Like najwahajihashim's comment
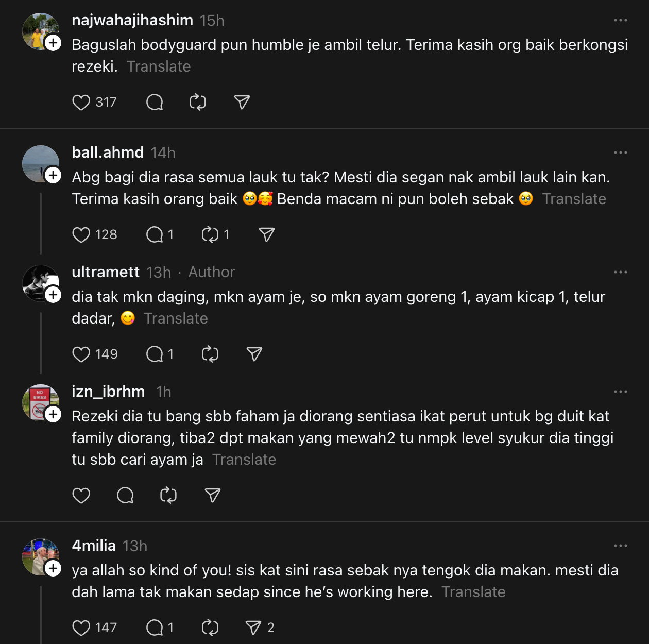The width and height of the screenshot is (649, 644). click(x=81, y=103)
